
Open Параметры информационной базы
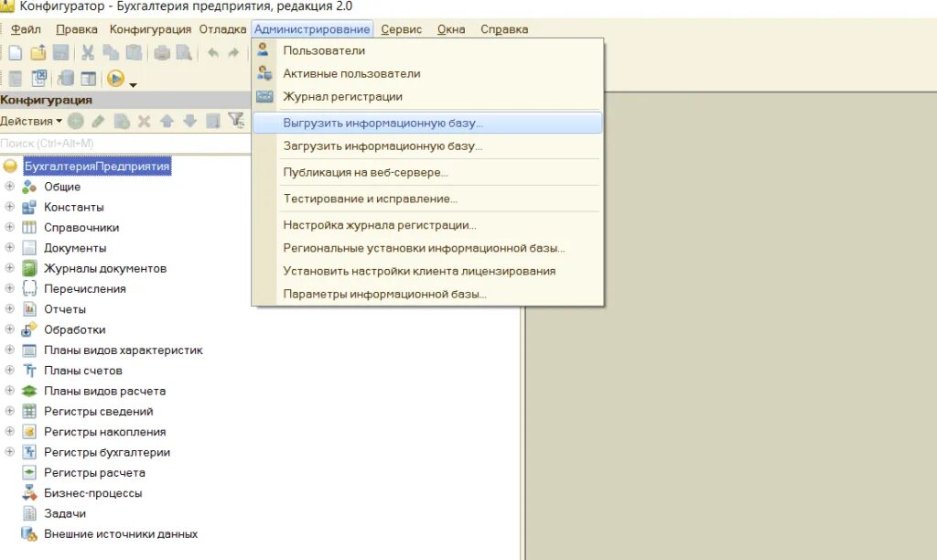428,294
